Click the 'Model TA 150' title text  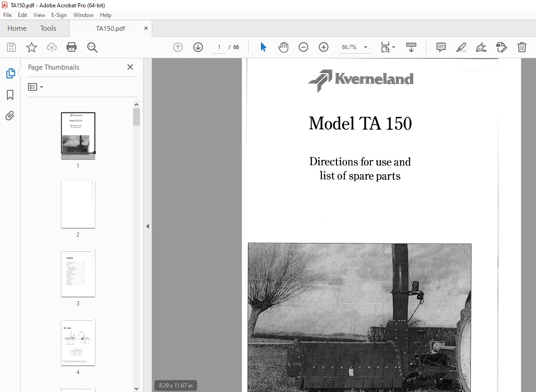pos(360,123)
